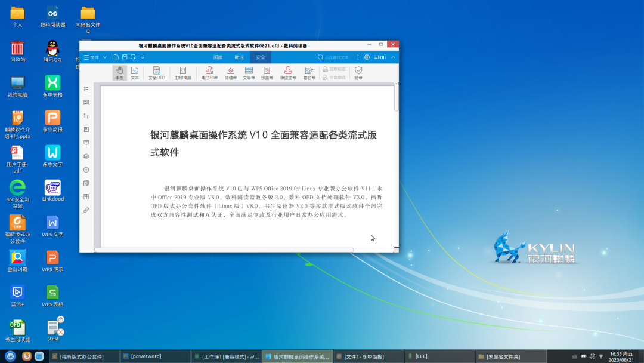Expand quick access toolbar customize arrow

[x=143, y=57]
